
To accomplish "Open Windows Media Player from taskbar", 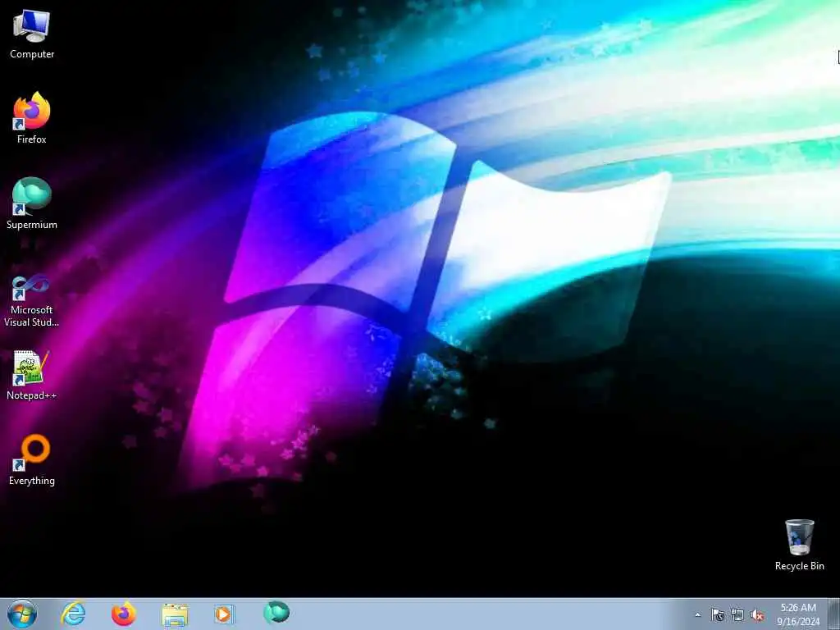I will (224, 614).
